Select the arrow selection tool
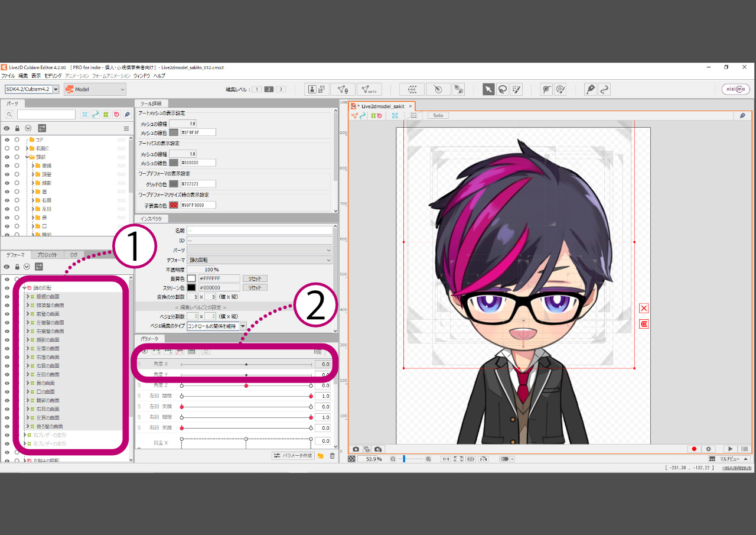 point(488,89)
